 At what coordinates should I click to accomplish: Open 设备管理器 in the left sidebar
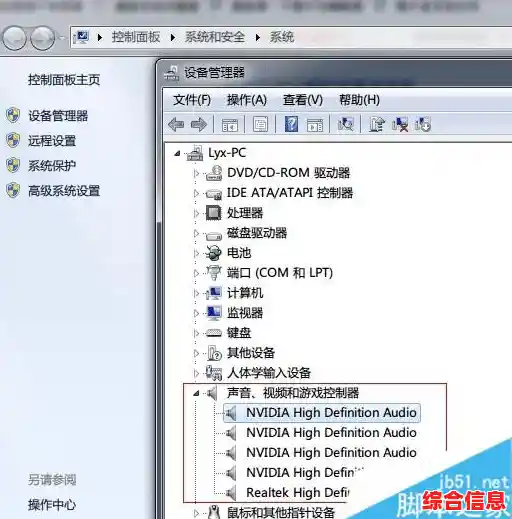click(58, 116)
